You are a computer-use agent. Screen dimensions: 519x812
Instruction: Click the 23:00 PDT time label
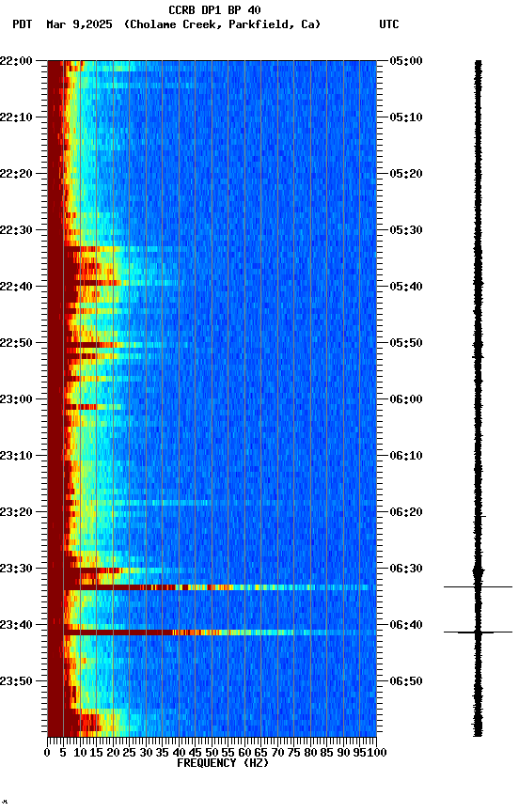(16, 399)
